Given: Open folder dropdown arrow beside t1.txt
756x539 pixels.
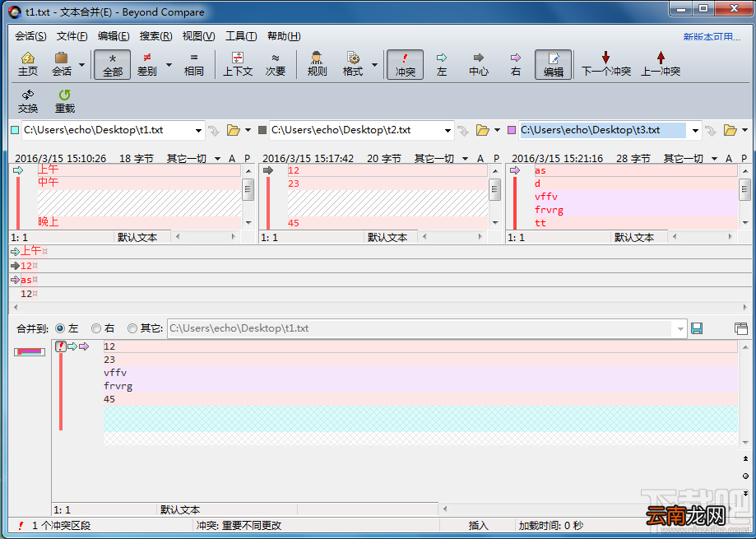Looking at the screenshot, I should [248, 130].
